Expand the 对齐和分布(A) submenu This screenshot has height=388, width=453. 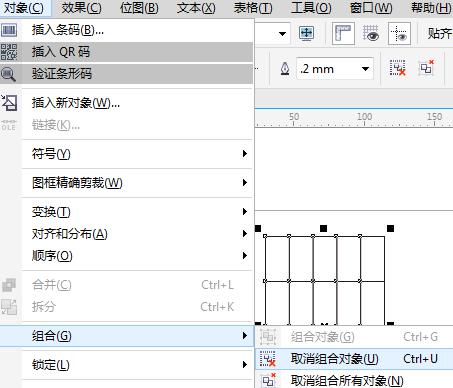[127, 234]
